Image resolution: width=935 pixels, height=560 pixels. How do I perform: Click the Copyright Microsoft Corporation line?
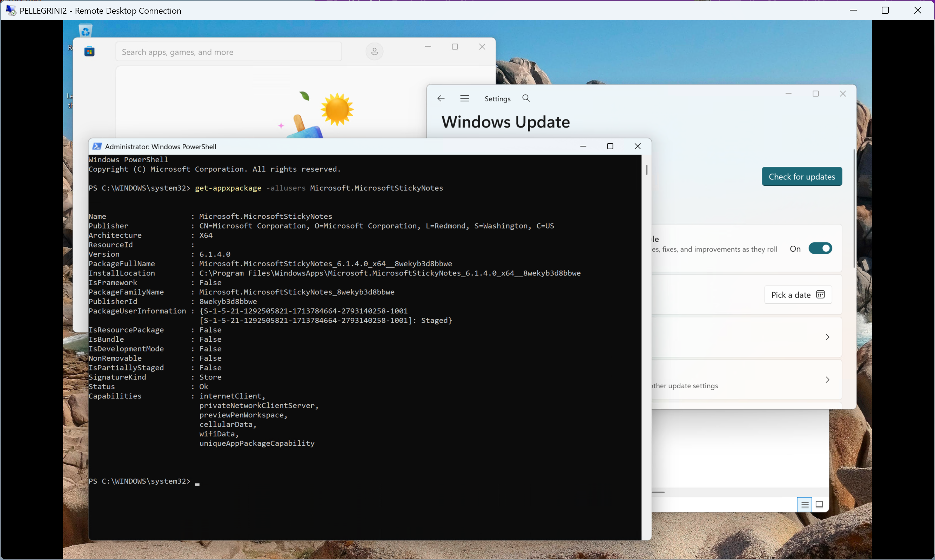(x=215, y=169)
